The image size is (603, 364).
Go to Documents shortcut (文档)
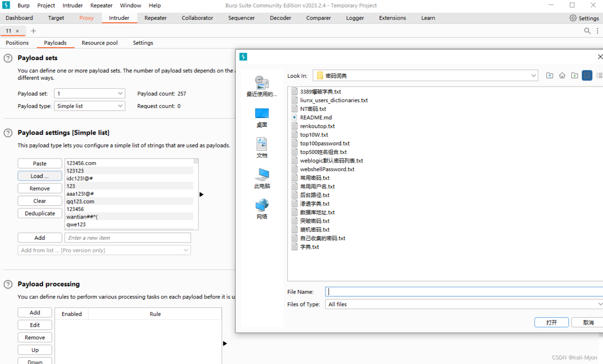tap(262, 148)
